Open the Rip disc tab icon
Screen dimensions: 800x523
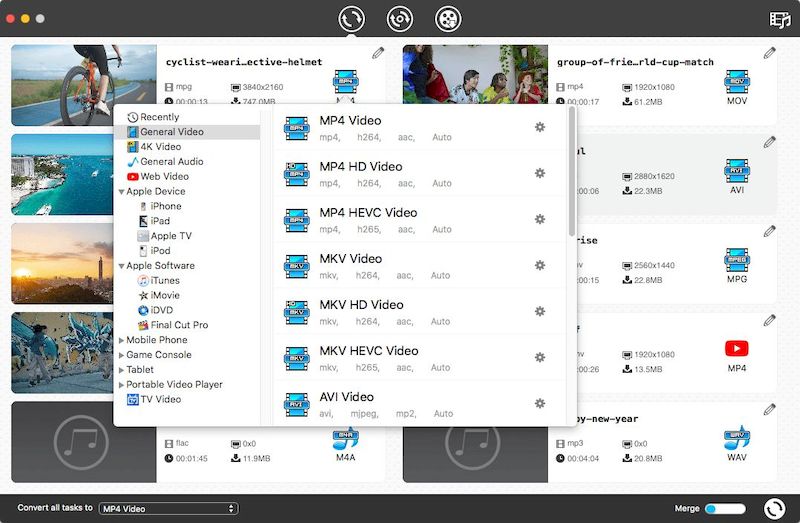[399, 19]
